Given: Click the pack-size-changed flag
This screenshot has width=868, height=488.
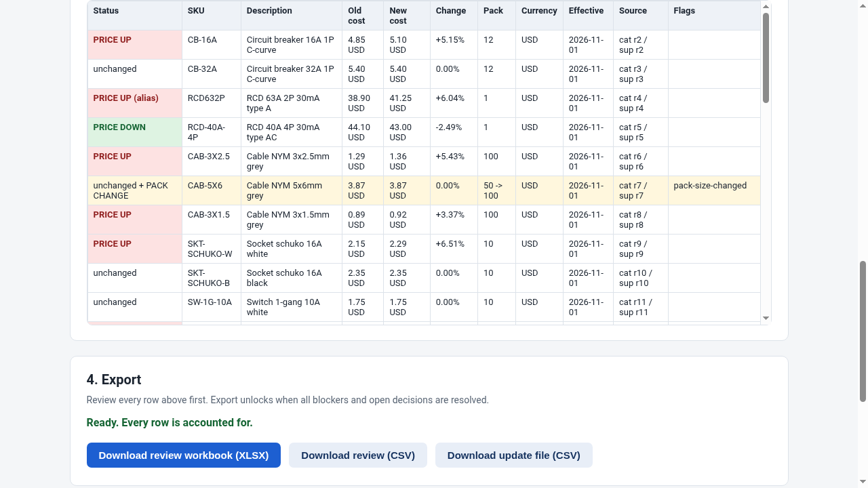Looking at the screenshot, I should (x=710, y=186).
